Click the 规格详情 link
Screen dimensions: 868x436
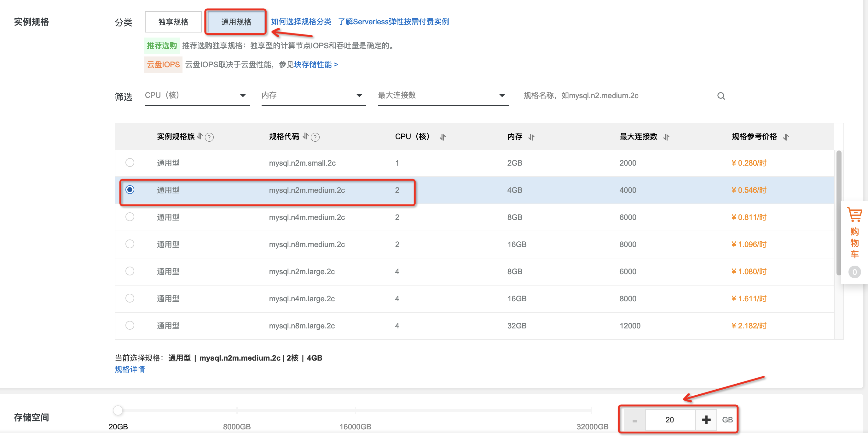coord(130,369)
